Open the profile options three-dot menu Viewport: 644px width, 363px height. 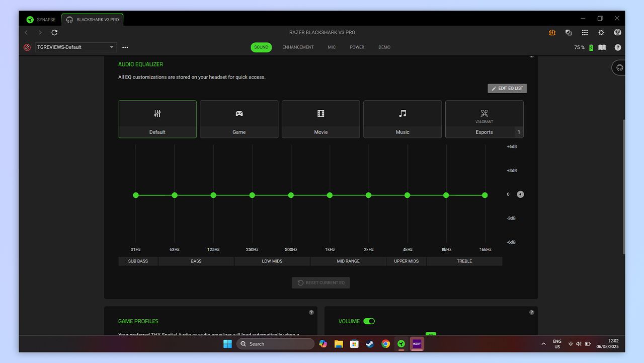pyautogui.click(x=125, y=47)
